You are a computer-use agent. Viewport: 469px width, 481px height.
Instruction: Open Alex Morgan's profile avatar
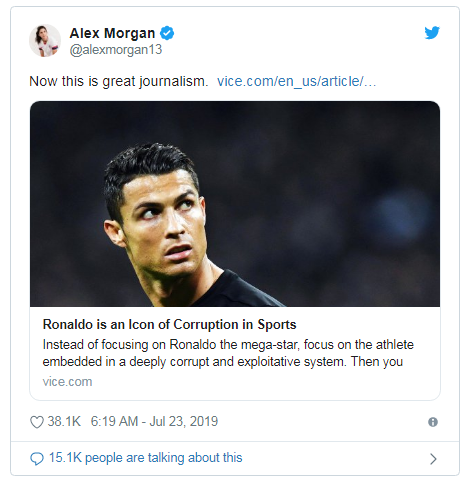click(x=45, y=41)
